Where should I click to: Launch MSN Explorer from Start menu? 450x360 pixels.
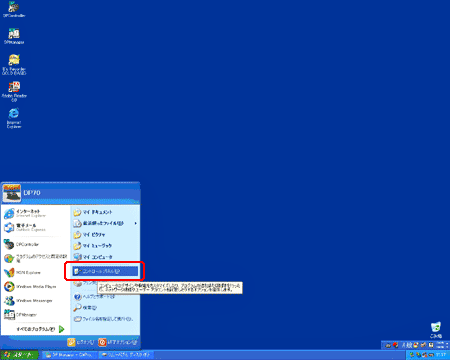(x=35, y=273)
